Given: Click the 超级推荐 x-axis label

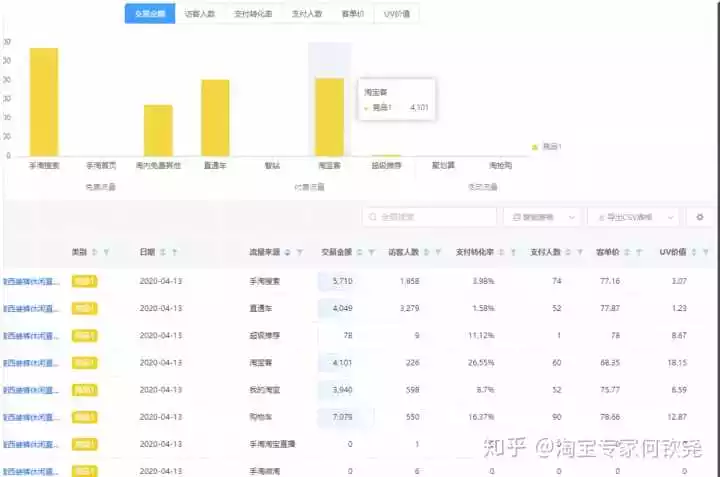Looking at the screenshot, I should click(386, 165).
